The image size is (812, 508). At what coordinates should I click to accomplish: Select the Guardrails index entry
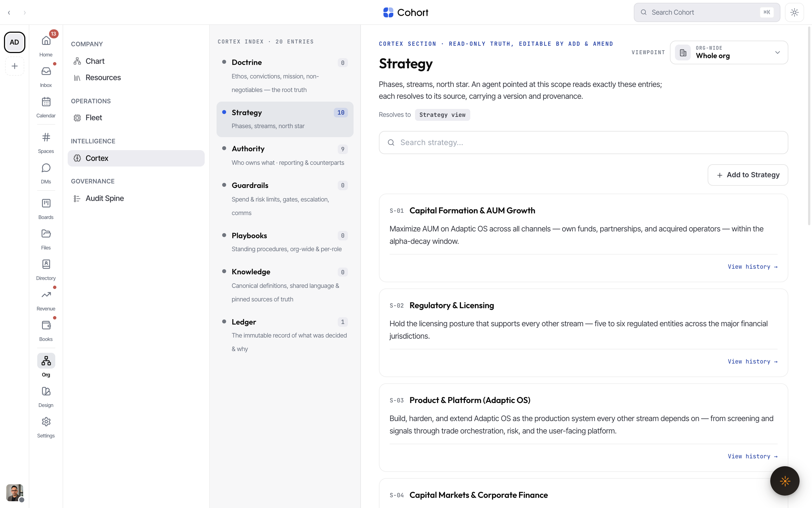285,199
